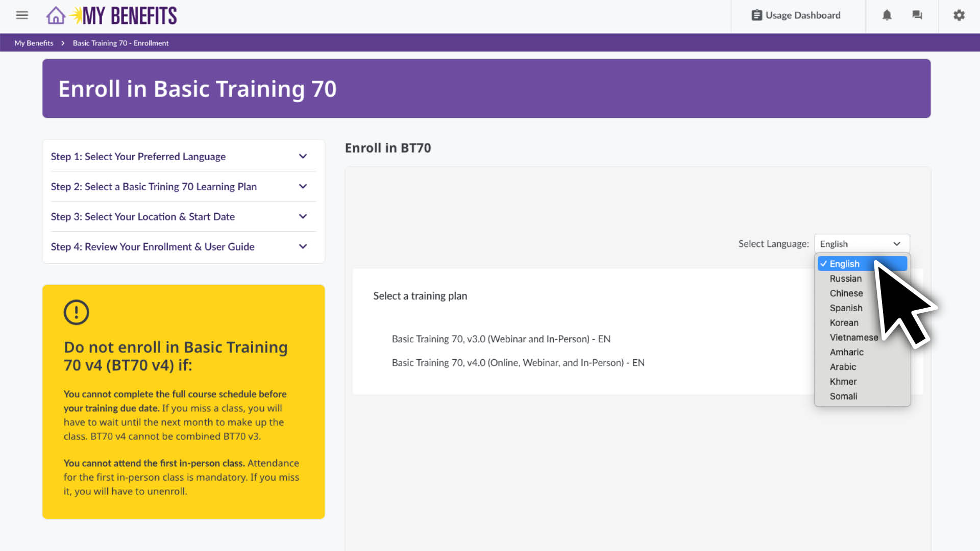The width and height of the screenshot is (980, 551).
Task: Click the Basic Training 70 - Enrollment breadcrumb
Action: pos(120,43)
